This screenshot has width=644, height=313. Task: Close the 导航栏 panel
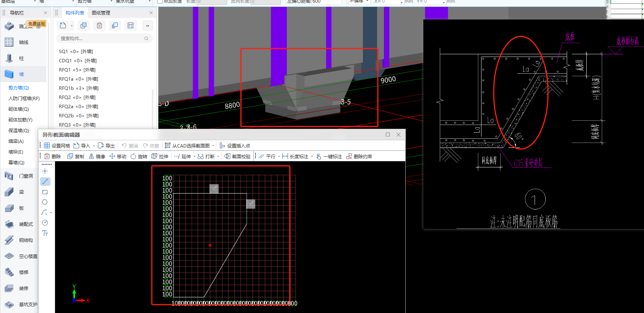click(46, 13)
